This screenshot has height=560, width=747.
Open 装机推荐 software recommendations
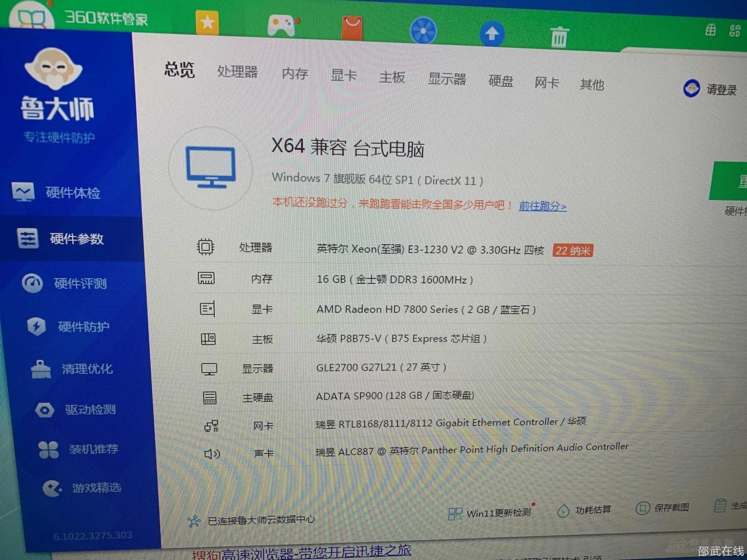(x=93, y=449)
